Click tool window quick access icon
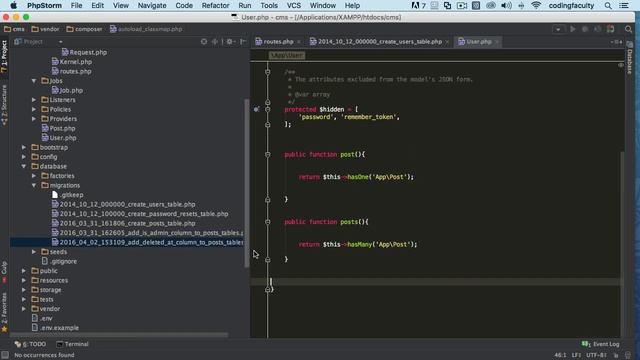640x360 pixels. tap(5, 355)
